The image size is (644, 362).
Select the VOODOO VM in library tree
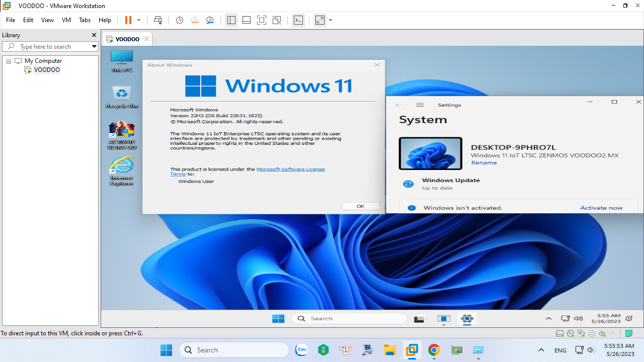pyautogui.click(x=47, y=70)
